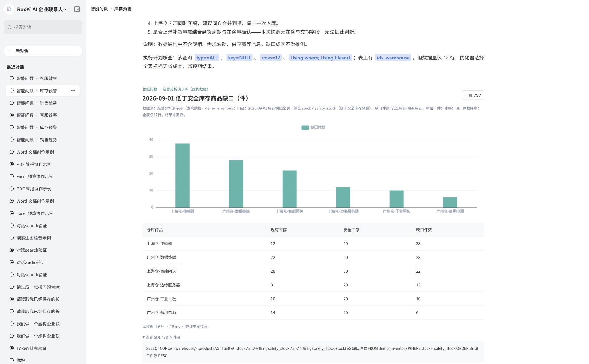Viewport: 589px width, 364px height.
Task: Click the 上海仓-传感器 bar in chart
Action: (182, 175)
